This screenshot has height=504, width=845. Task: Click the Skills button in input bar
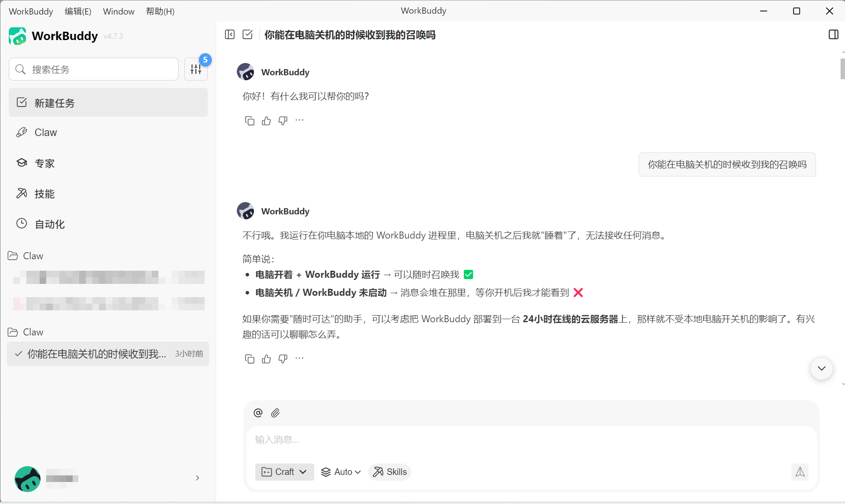tap(389, 472)
